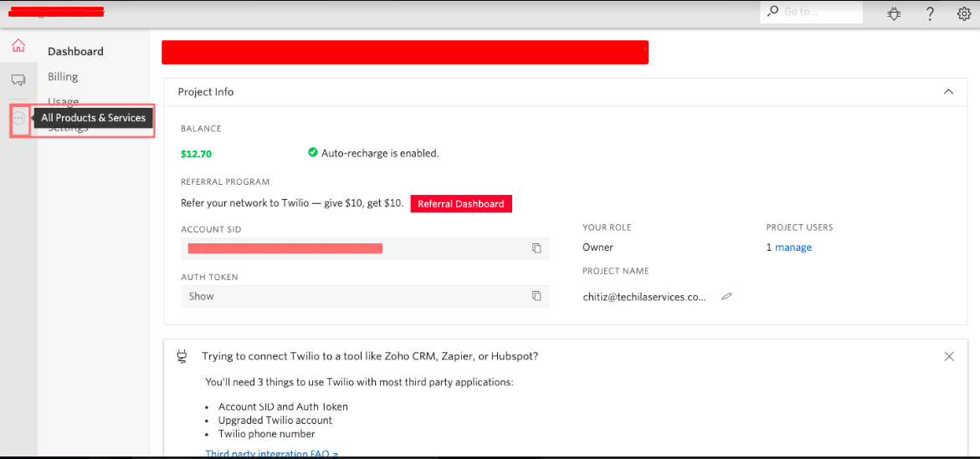Viewport: 980px width, 459px height.
Task: Open the debugger bug icon in top bar
Action: click(894, 13)
